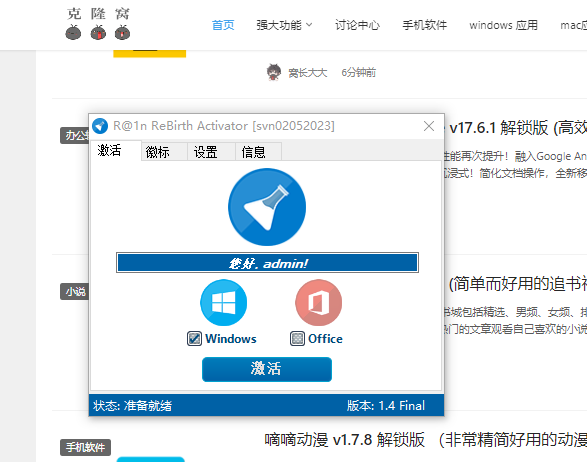This screenshot has height=462, width=587.
Task: Select the red Office logo icon
Action: (x=319, y=303)
